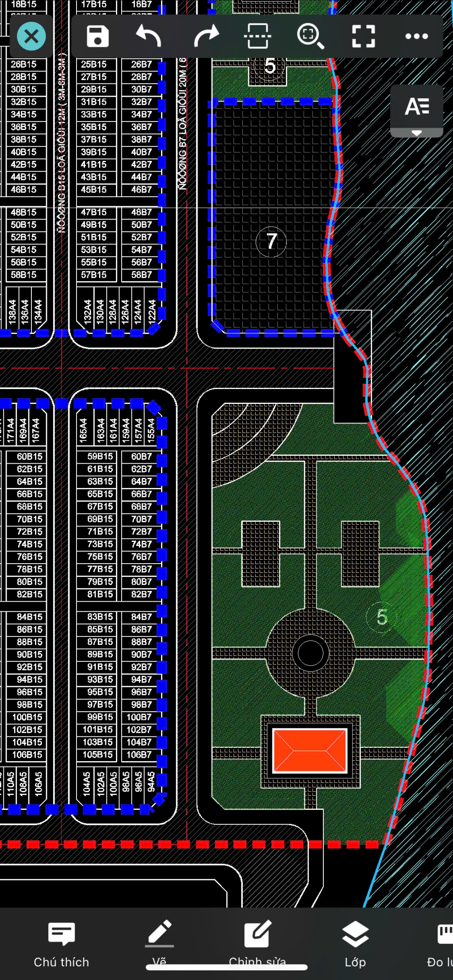Close the drawing with the X button
This screenshot has width=453, height=980.
pos(31,36)
